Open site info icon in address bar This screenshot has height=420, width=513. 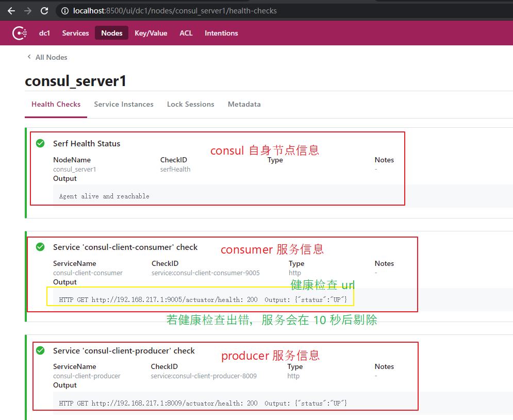click(x=65, y=11)
